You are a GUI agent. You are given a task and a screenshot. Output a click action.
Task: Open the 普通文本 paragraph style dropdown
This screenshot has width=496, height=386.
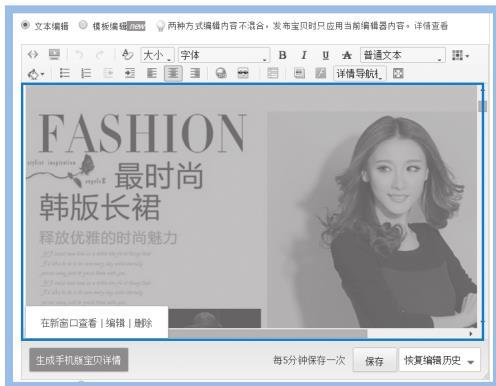(402, 55)
